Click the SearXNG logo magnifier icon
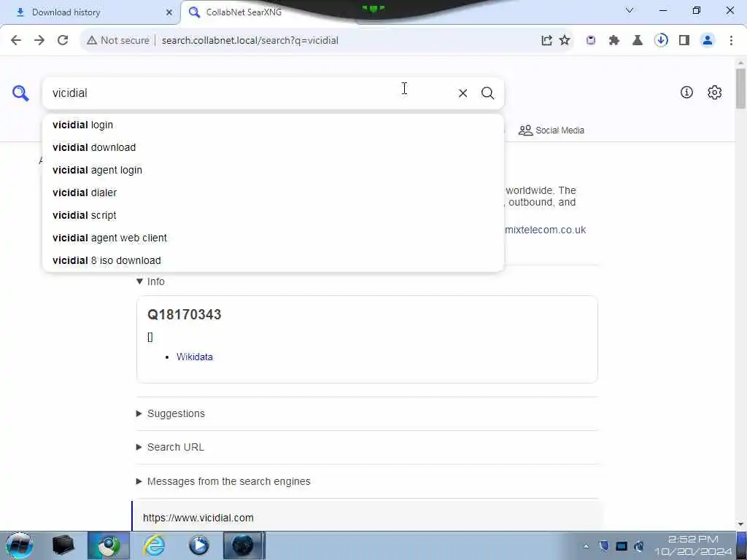Viewport: 747px width, 560px height. pyautogui.click(x=20, y=93)
